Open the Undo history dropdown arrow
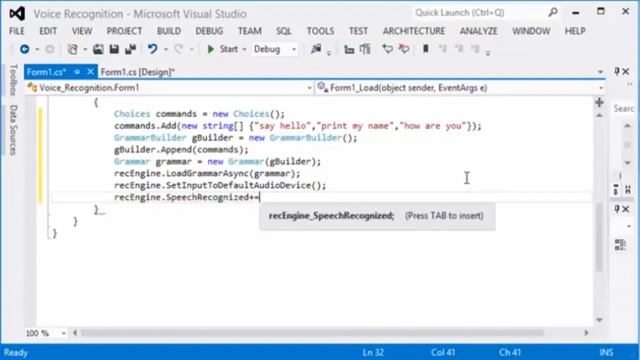640x360 pixels. coord(166,50)
